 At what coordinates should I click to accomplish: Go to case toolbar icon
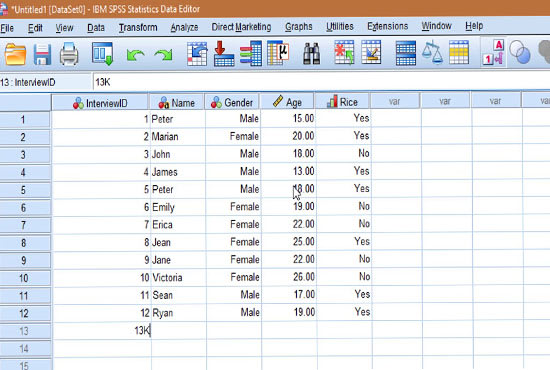click(197, 54)
